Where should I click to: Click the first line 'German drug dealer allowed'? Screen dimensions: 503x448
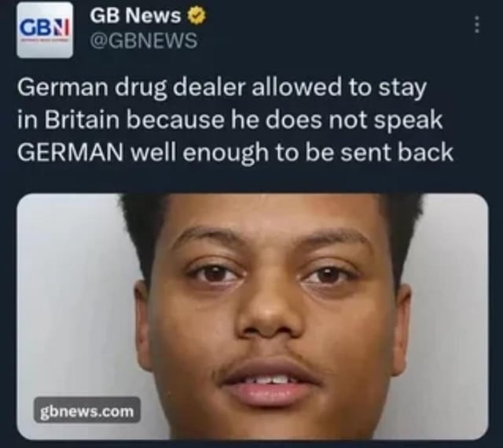[x=222, y=88]
